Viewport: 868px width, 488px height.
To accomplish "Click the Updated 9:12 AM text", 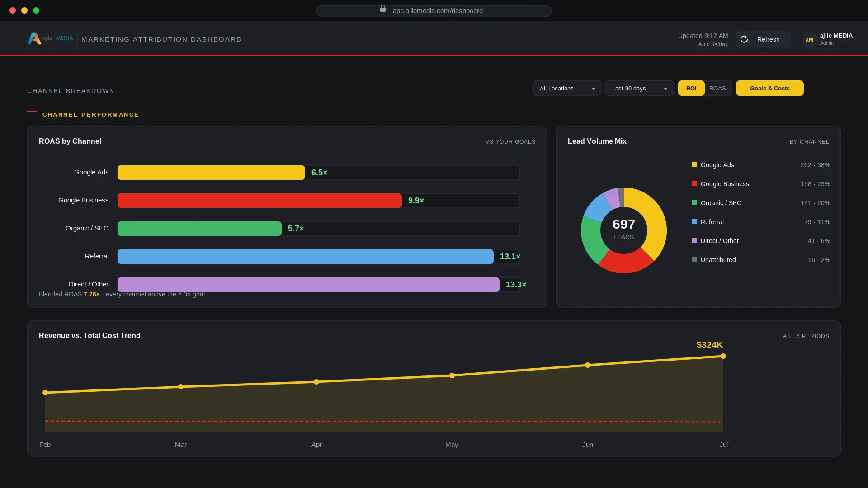I will tap(703, 36).
